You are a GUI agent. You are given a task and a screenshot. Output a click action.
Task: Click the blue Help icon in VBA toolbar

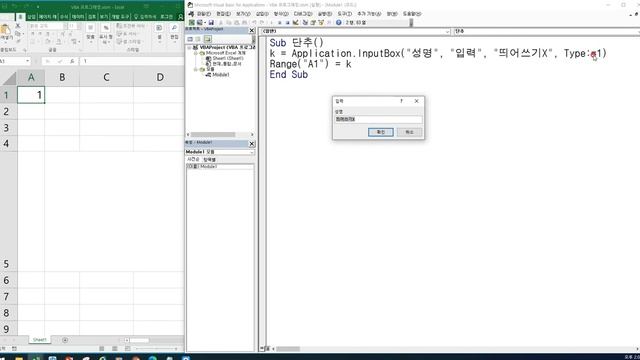tap(339, 22)
